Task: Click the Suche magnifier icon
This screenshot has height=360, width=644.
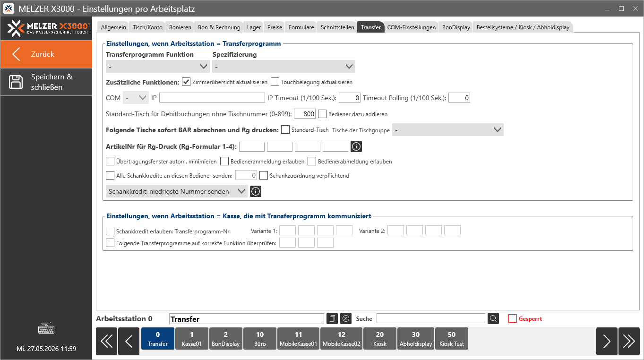Action: click(493, 318)
